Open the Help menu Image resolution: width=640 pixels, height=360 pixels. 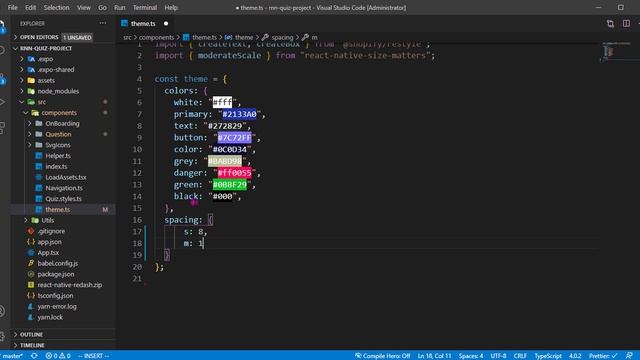pos(171,7)
